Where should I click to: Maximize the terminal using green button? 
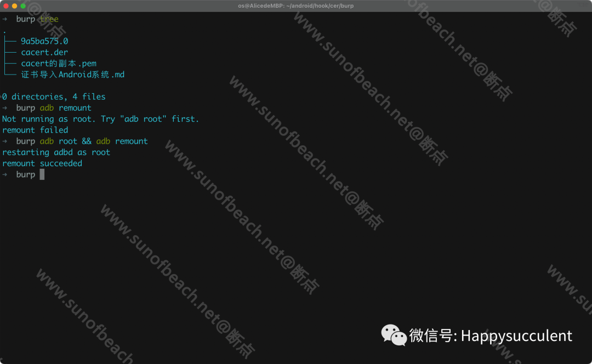(23, 5)
